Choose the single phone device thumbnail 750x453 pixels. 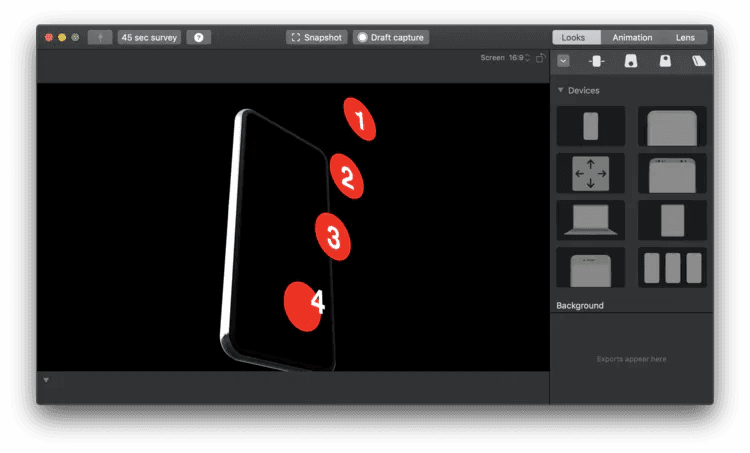click(590, 126)
